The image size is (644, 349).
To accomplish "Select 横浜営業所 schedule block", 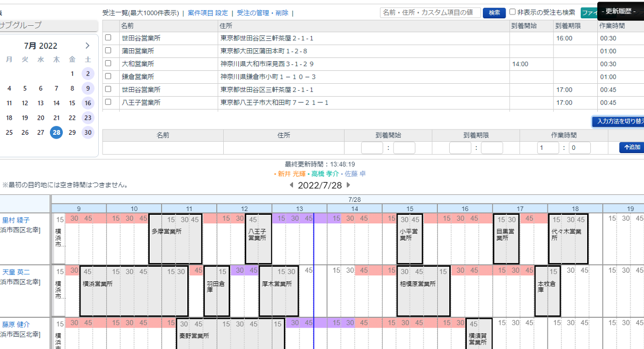I will (134, 290).
